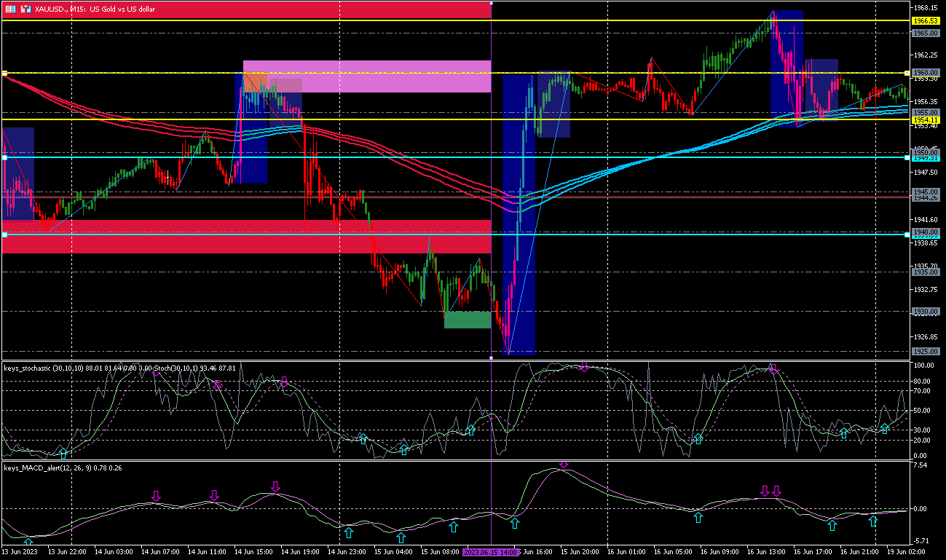946x560 pixels.
Task: Click the leftmost cyan up arrow in stochastic panel
Action: [63, 454]
